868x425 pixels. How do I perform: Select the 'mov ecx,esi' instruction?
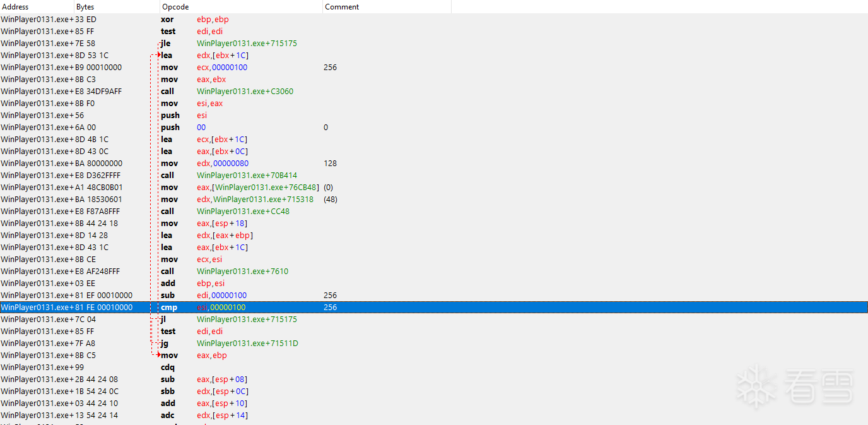coord(434,260)
